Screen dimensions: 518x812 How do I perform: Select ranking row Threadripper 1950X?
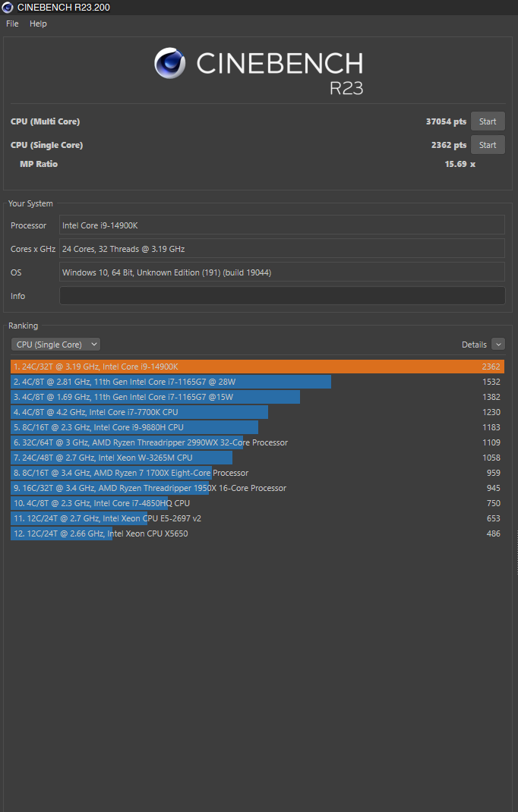pyautogui.click(x=257, y=488)
